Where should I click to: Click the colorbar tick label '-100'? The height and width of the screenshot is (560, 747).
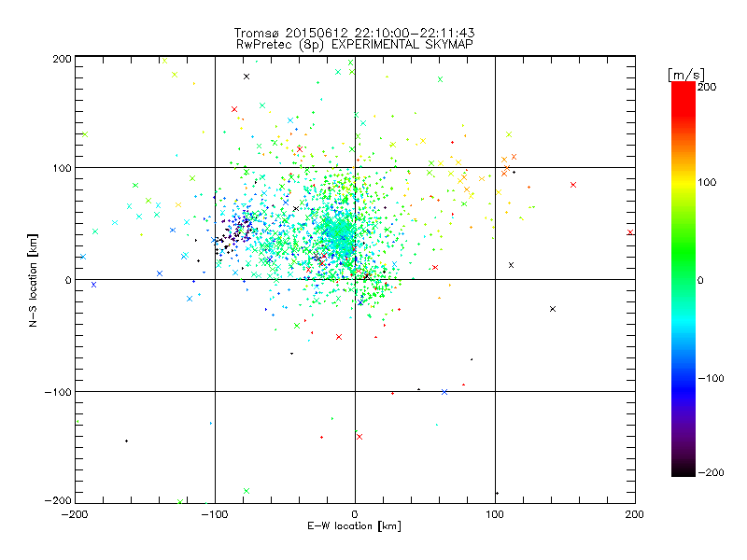click(711, 378)
